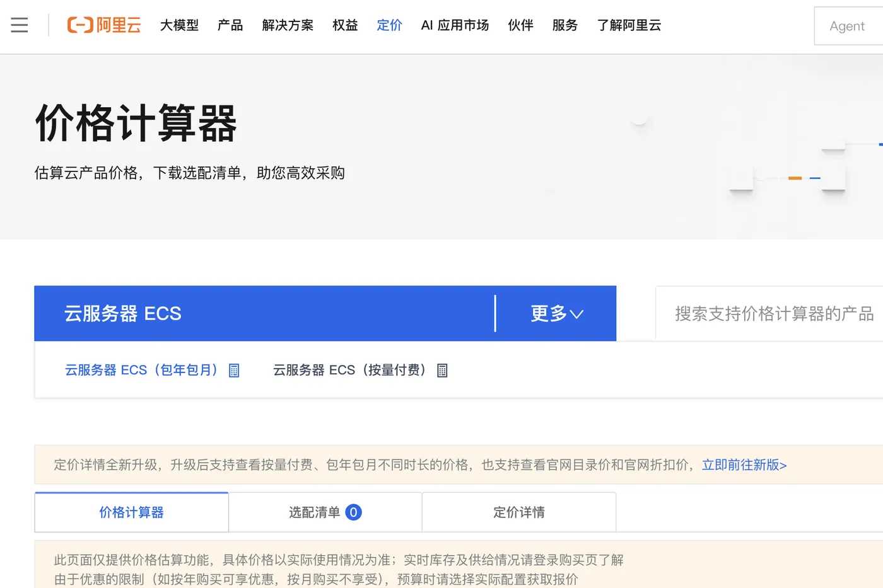Follow the 立即前往新版> link
The image size is (883, 588).
[x=744, y=465]
